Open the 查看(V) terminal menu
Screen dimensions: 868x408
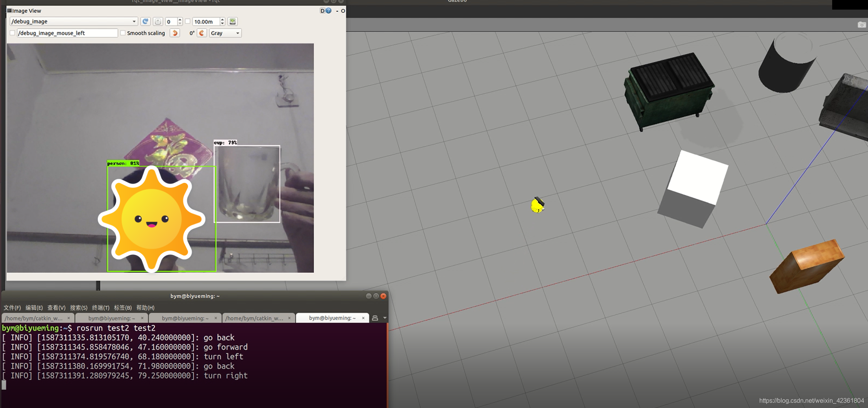click(x=56, y=308)
